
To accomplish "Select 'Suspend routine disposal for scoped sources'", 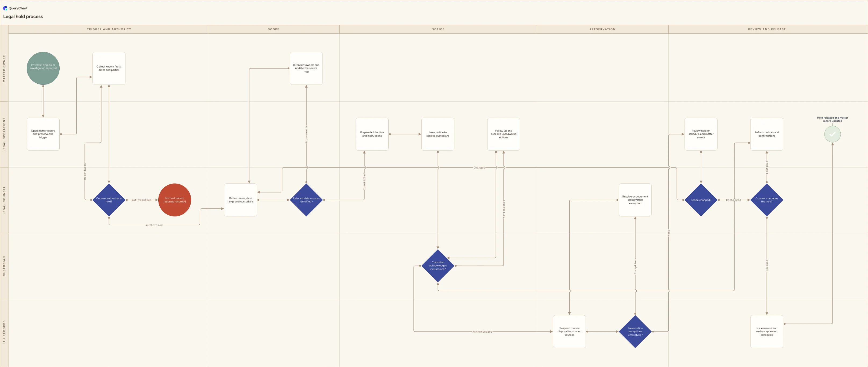I will pyautogui.click(x=569, y=332).
